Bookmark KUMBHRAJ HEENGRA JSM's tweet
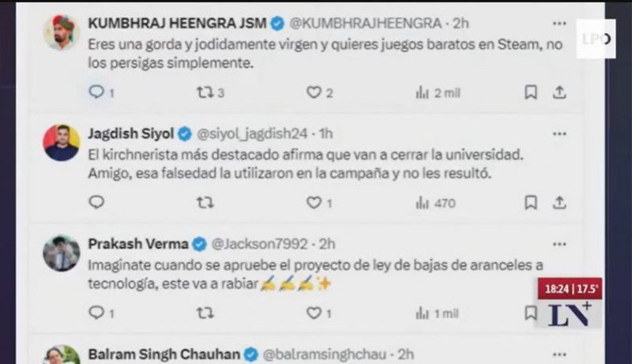 click(x=530, y=92)
